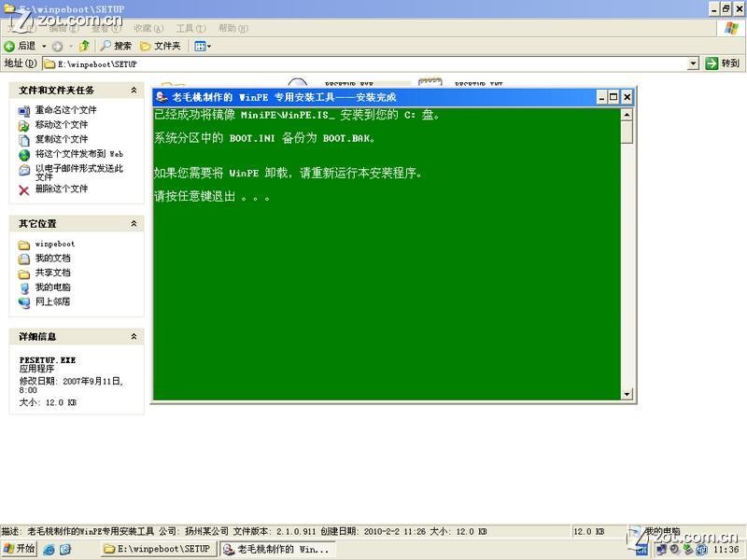This screenshot has height=560, width=747.
Task: Click the Back (后退) toolbar button
Action: (x=21, y=46)
